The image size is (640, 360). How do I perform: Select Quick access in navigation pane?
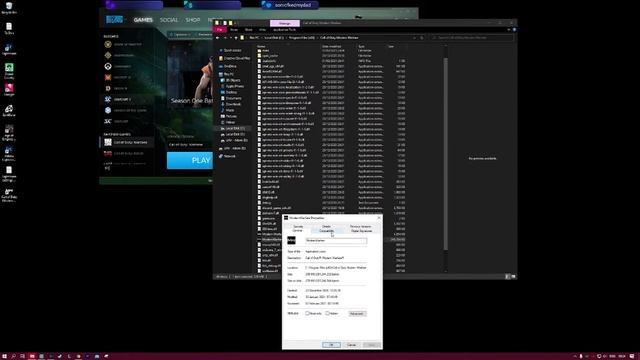[x=232, y=50]
